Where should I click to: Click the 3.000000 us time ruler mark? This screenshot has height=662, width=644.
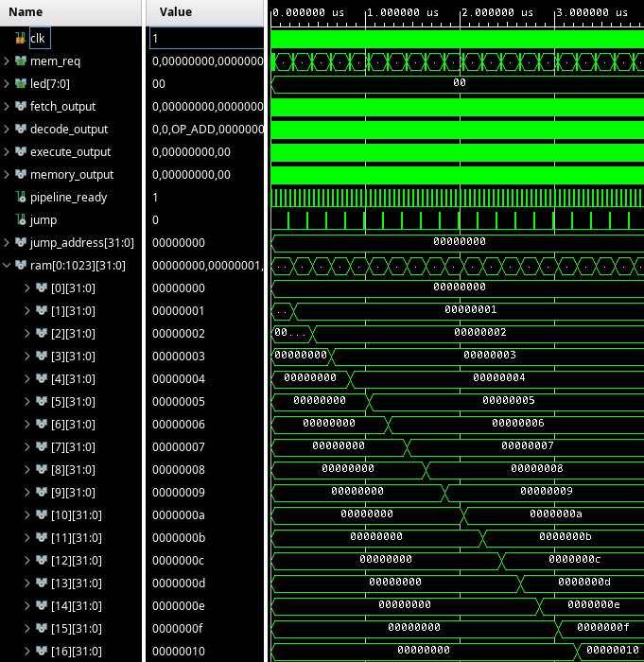tap(592, 12)
